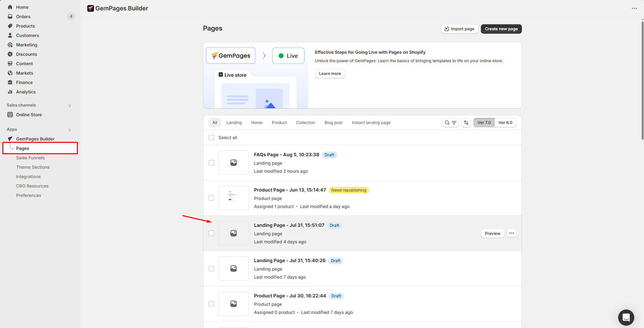Expand the Apps section chevron
Screen dimensions: 644x328
point(70,130)
